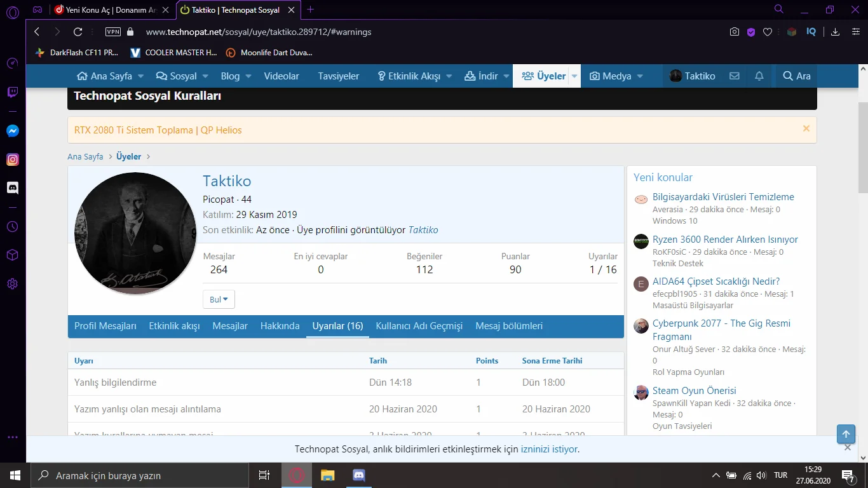Open the Bul dropdown button
Screen dimensions: 868x488
click(x=219, y=300)
